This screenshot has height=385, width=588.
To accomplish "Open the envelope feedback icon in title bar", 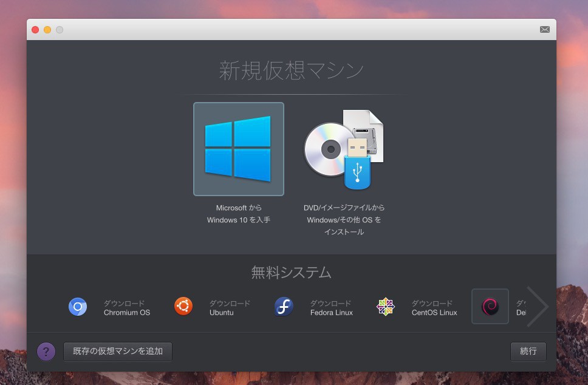I will click(545, 30).
